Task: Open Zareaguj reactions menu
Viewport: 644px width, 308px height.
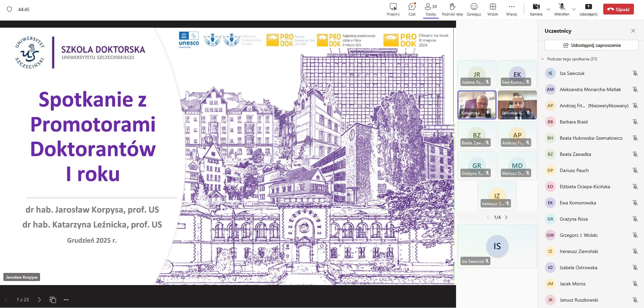Action: (x=474, y=9)
